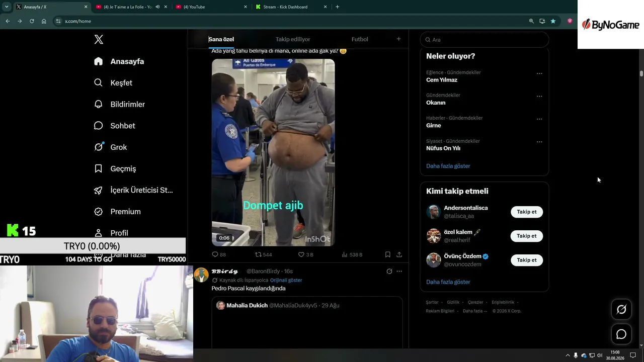
Task: Open more options for Nüfus On Yılı trend
Action: 539,142
